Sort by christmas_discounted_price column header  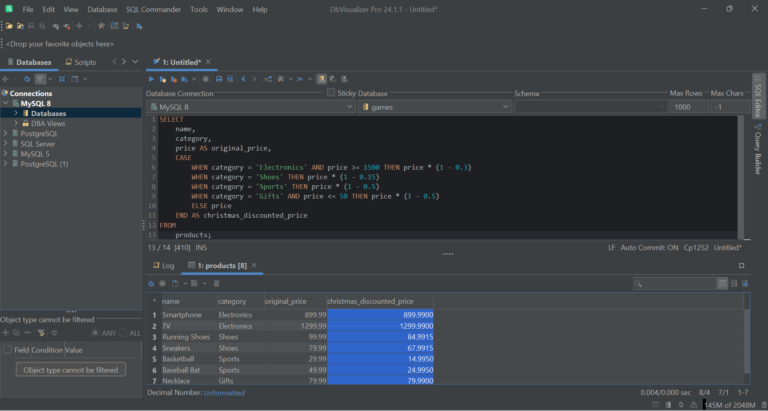(380, 301)
